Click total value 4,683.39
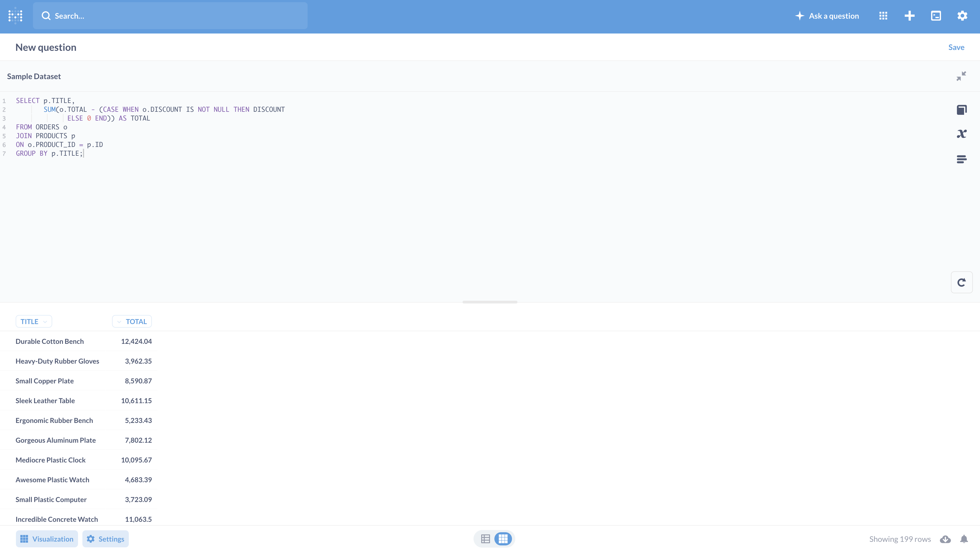The height and width of the screenshot is (552, 980). click(138, 480)
